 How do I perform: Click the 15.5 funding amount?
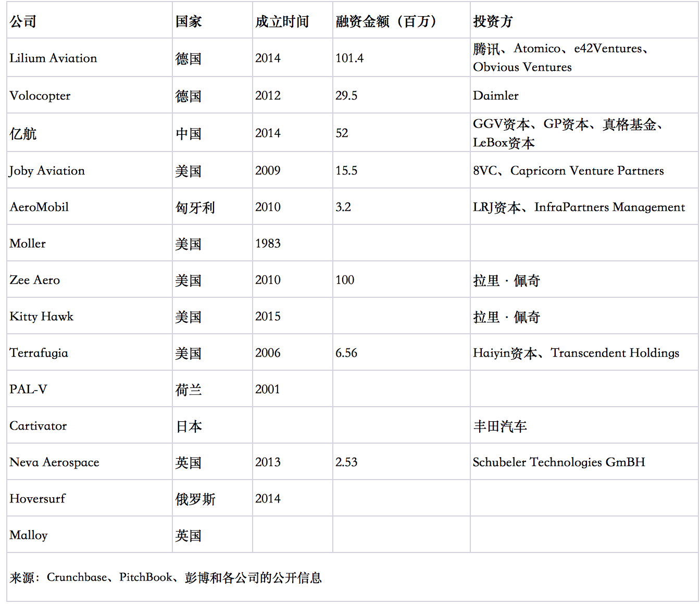(346, 170)
